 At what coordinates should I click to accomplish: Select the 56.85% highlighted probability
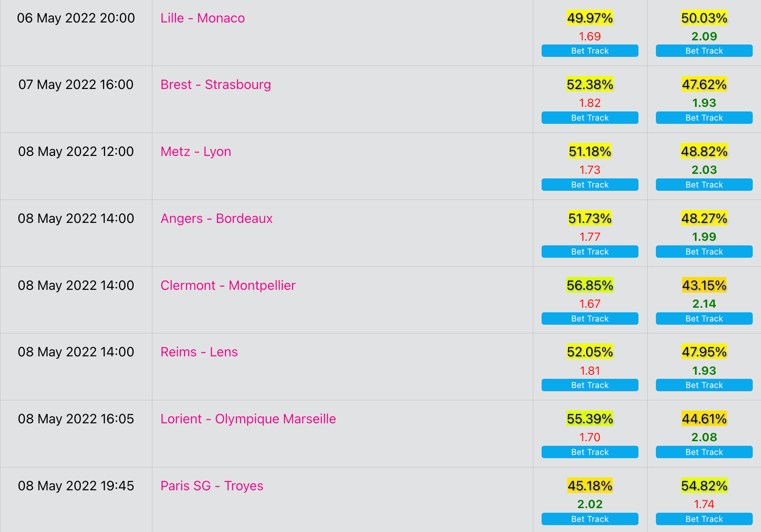590,285
